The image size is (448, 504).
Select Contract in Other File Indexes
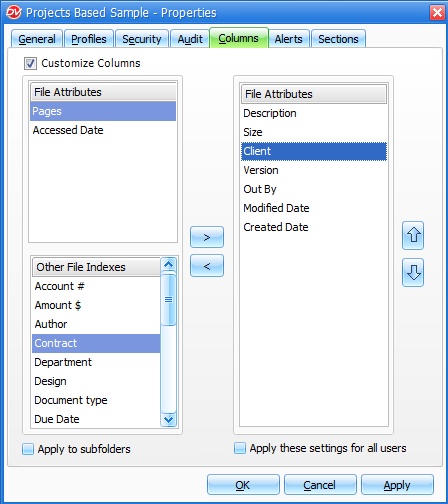click(x=96, y=343)
